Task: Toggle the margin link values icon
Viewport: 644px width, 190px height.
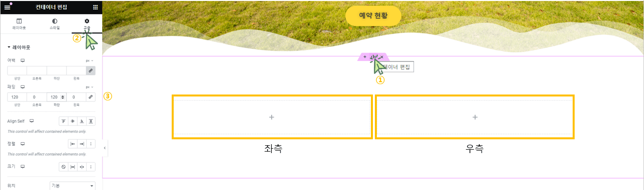Action: 91,71
